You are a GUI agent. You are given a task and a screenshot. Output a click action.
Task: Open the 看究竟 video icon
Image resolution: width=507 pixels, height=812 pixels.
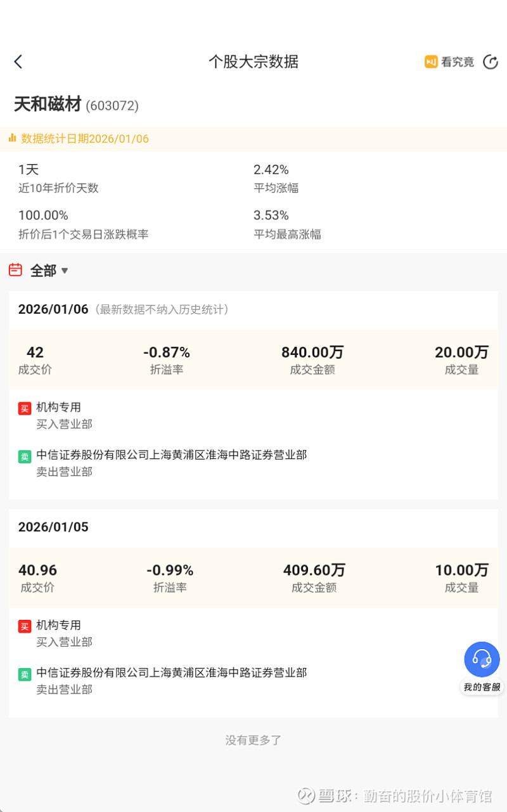point(431,61)
